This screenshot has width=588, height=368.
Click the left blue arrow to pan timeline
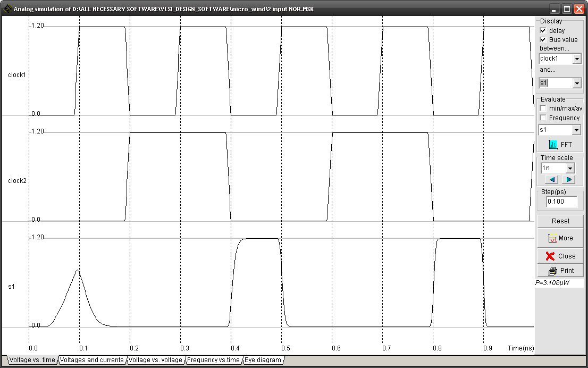tap(551, 179)
